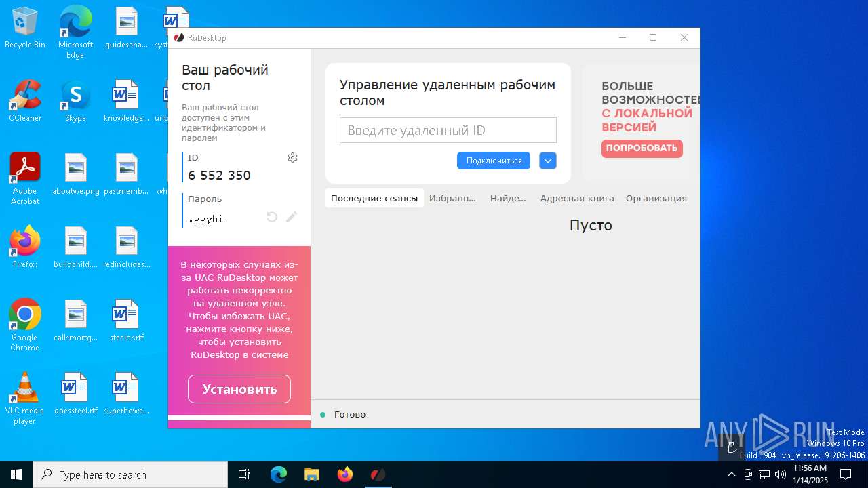The width and height of the screenshot is (868, 488).
Task: Show hidden system tray icons
Action: tap(731, 474)
